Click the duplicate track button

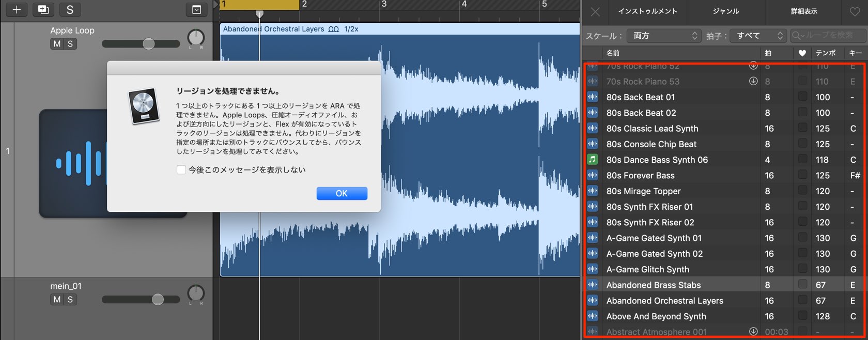click(x=43, y=9)
